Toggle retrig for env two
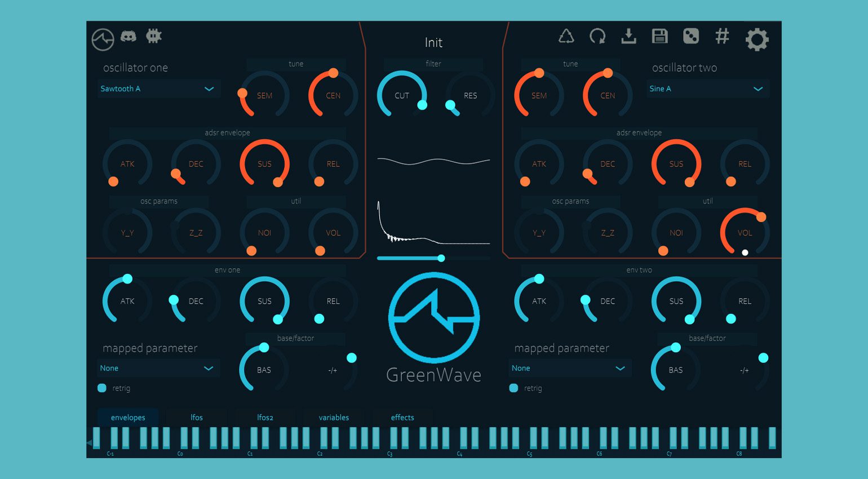This screenshot has width=868, height=479. point(513,388)
